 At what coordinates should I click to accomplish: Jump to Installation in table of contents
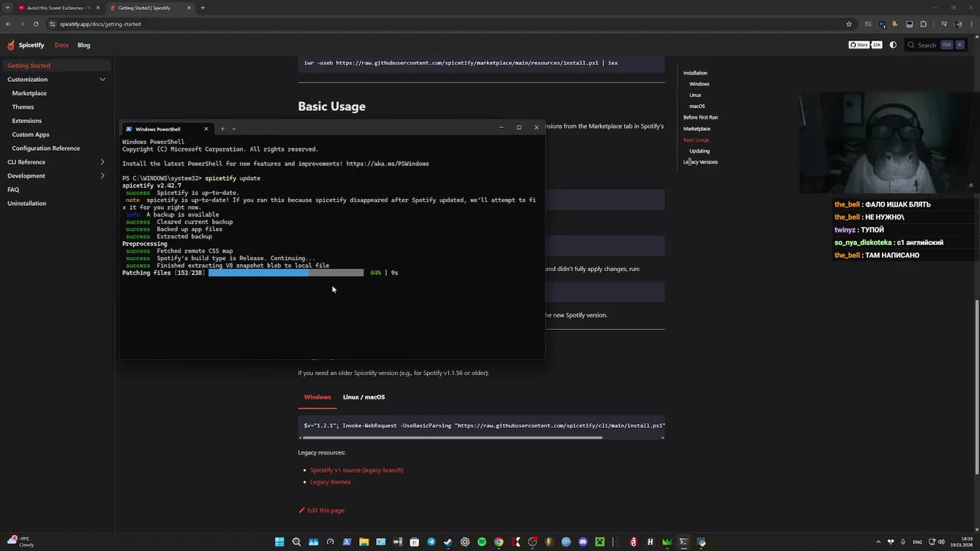(x=695, y=73)
